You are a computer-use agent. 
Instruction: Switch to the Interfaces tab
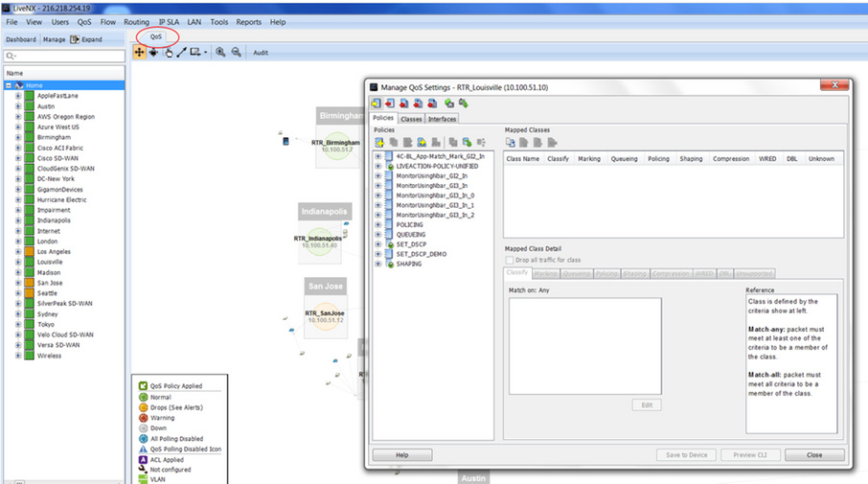442,119
